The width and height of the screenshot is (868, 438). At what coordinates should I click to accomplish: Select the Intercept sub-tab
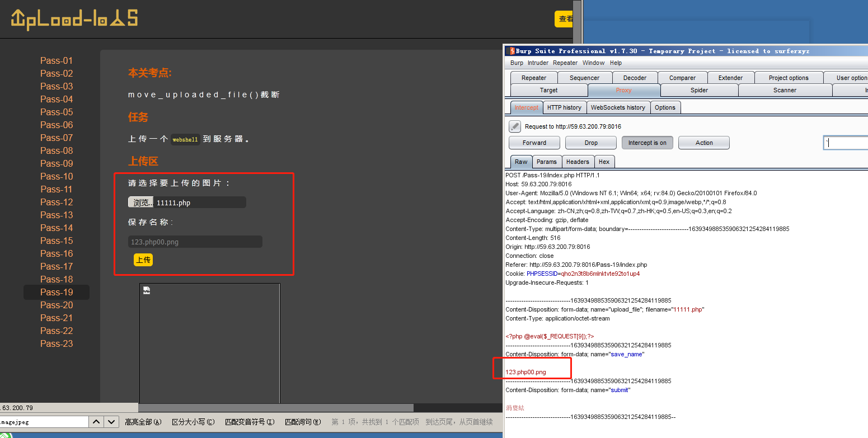click(527, 107)
